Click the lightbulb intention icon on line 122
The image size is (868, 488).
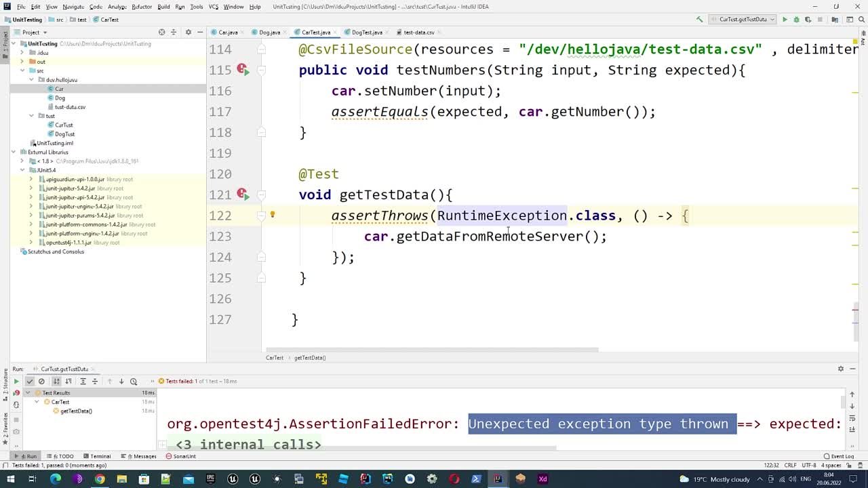273,215
